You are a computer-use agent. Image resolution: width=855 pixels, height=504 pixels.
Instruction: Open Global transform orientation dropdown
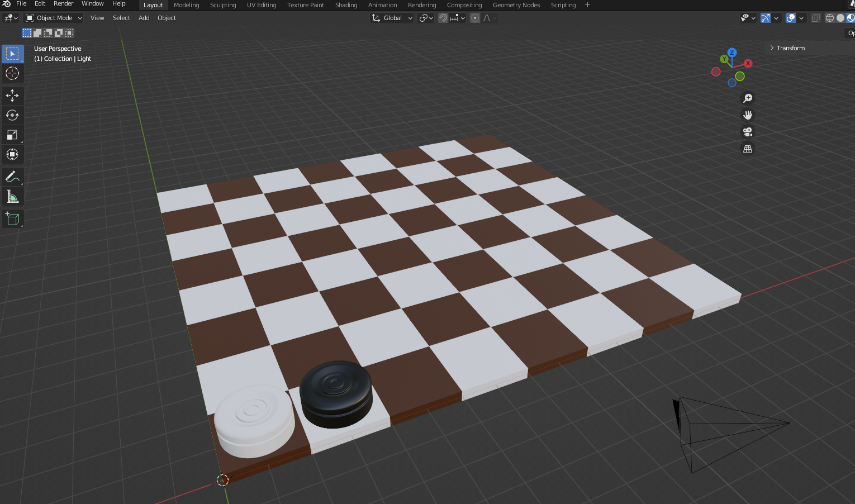(392, 18)
